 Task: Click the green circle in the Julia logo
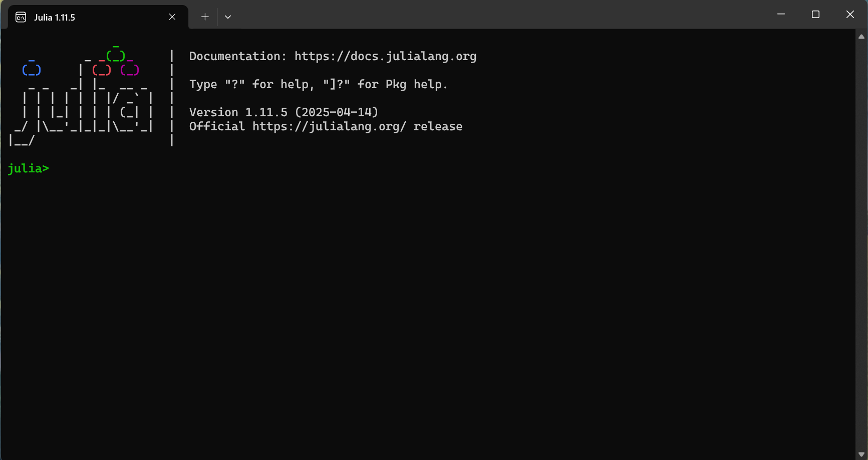pyautogui.click(x=116, y=55)
